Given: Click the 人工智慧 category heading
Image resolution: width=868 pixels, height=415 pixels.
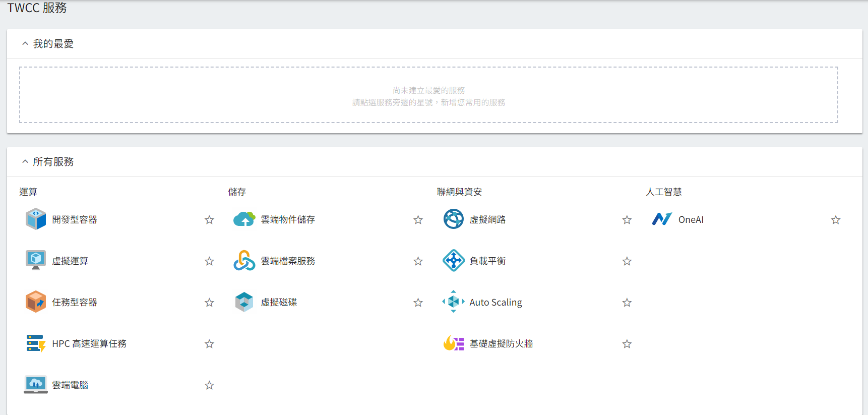Looking at the screenshot, I should click(x=663, y=192).
